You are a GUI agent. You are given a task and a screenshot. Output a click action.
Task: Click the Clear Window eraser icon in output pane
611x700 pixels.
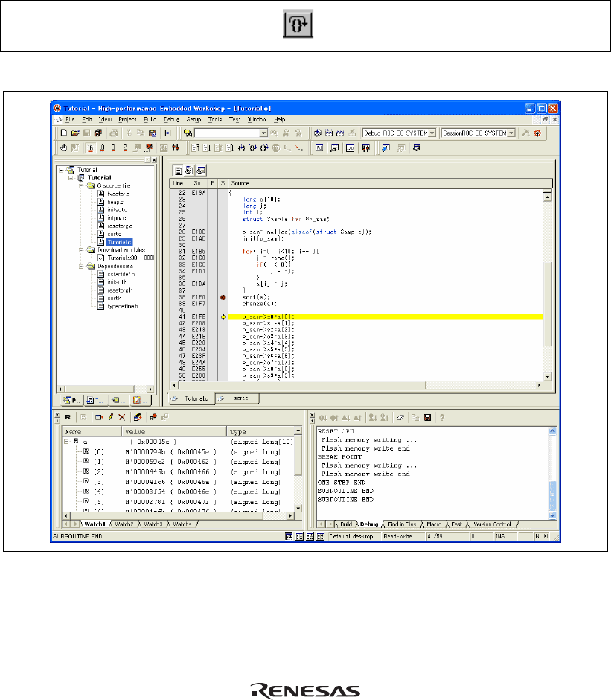[400, 418]
